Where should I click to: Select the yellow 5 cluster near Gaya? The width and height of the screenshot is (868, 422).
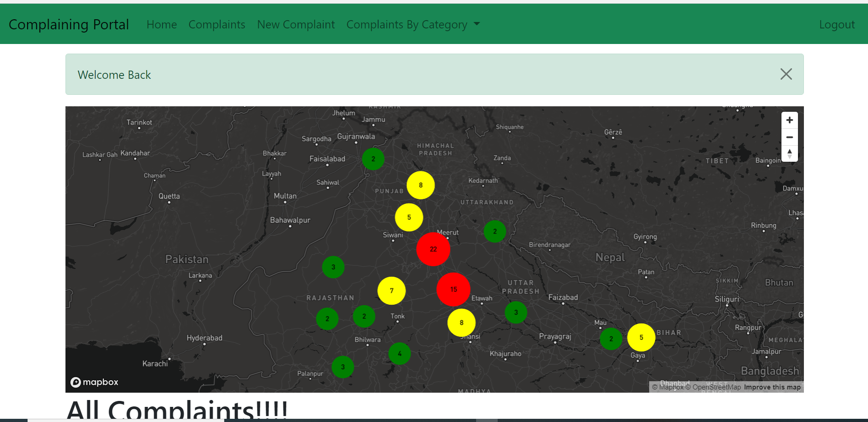pos(641,338)
